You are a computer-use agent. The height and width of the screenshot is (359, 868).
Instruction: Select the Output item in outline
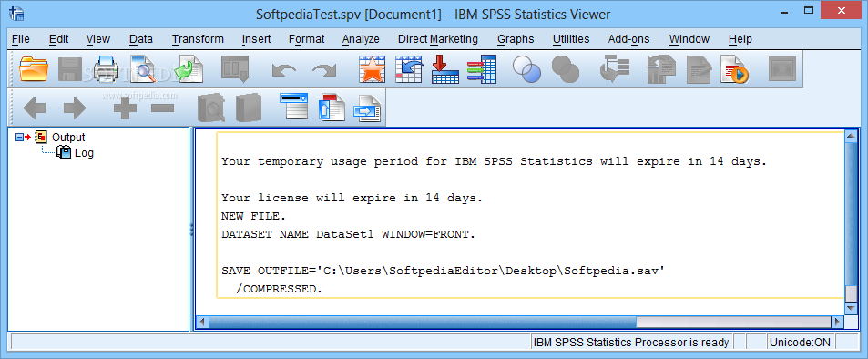click(x=68, y=138)
